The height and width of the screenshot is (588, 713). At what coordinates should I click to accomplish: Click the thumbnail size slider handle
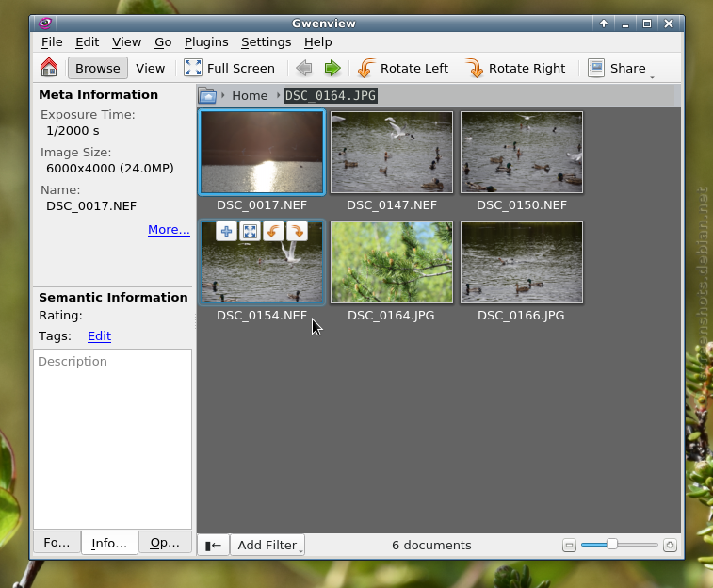tap(612, 545)
